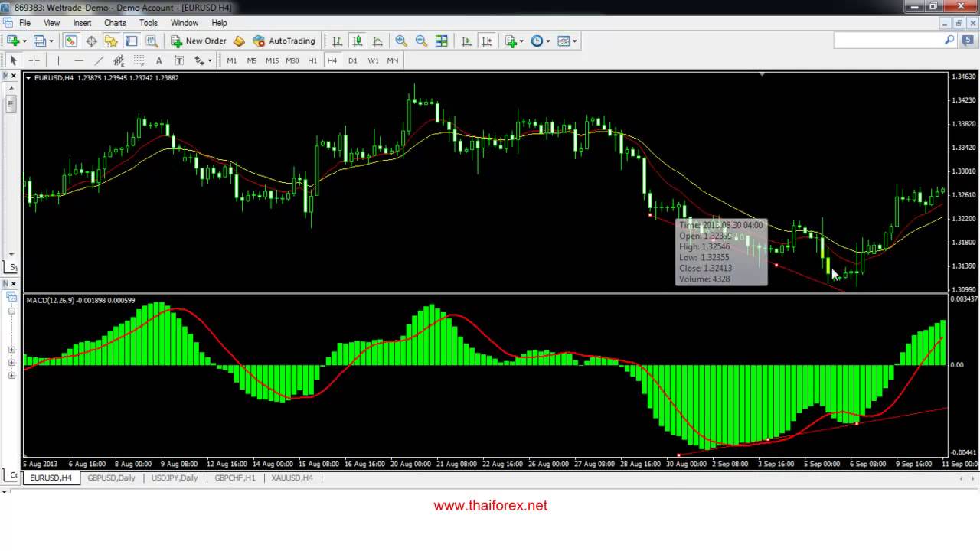980x551 pixels.
Task: Switch to bar chart icon
Action: click(x=337, y=41)
